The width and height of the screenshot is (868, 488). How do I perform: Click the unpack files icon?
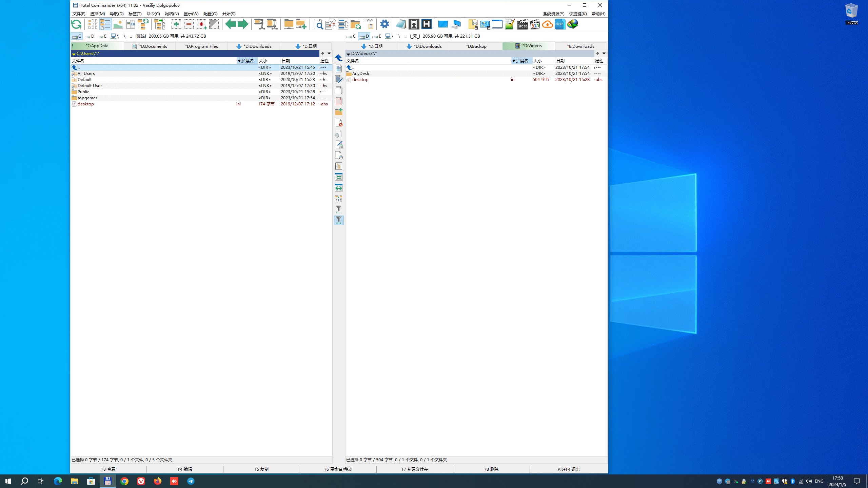[x=272, y=24]
